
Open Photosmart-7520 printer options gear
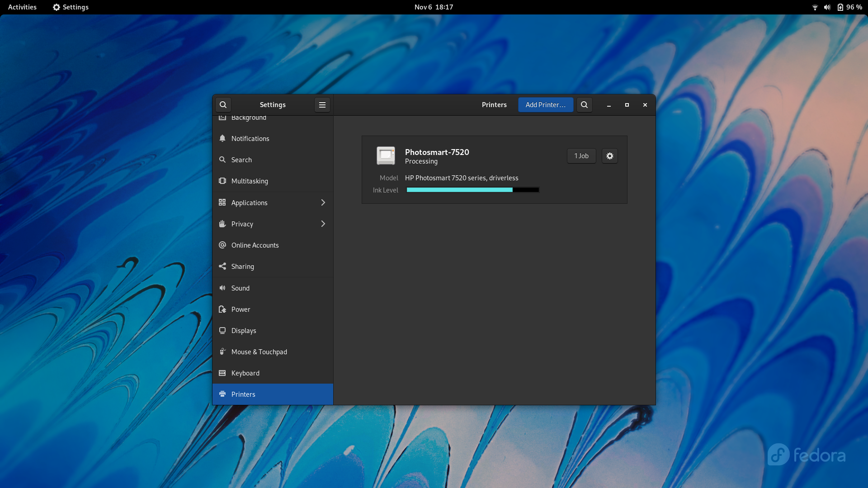(x=610, y=156)
